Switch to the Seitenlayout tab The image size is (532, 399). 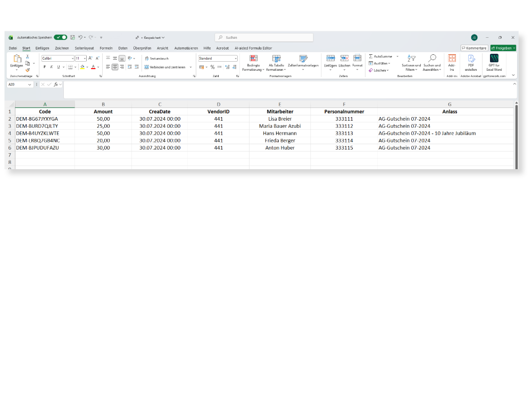click(x=84, y=48)
